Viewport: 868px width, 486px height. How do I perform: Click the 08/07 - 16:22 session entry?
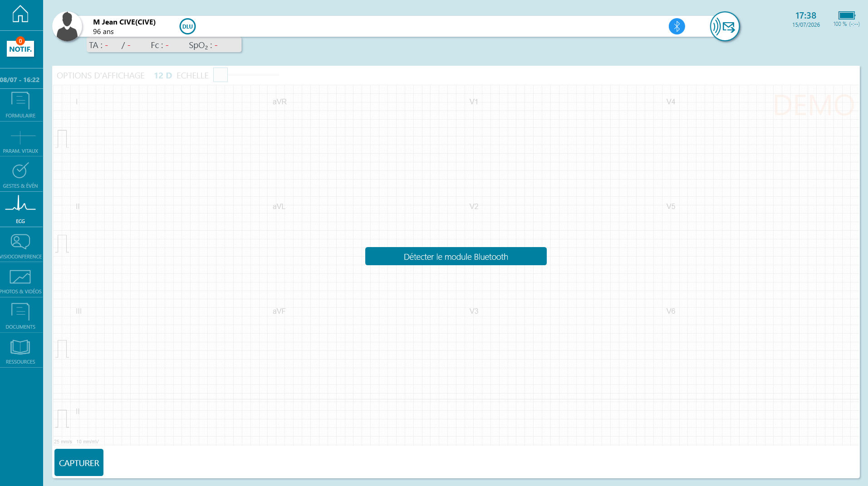[20, 80]
